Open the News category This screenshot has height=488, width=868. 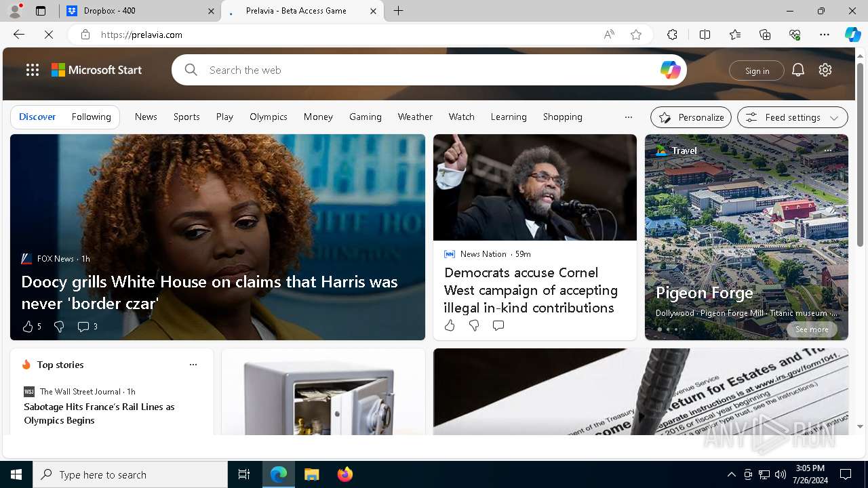(x=146, y=117)
